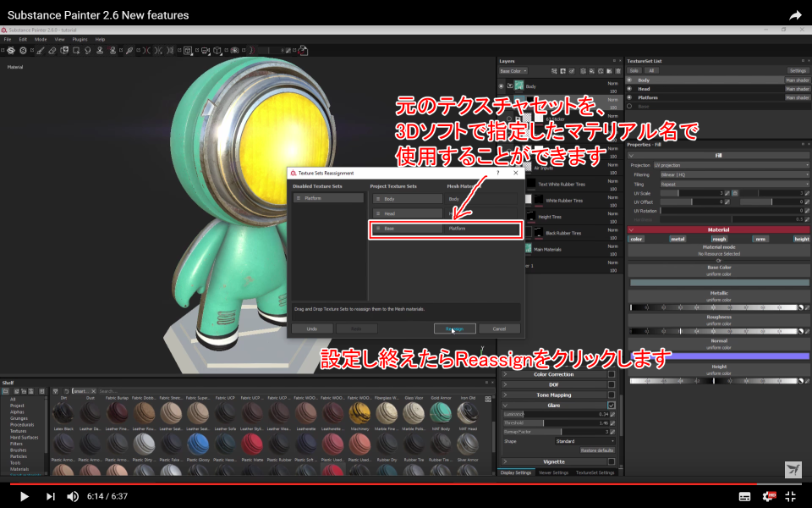Select the Polygon Fill tool

(76, 50)
